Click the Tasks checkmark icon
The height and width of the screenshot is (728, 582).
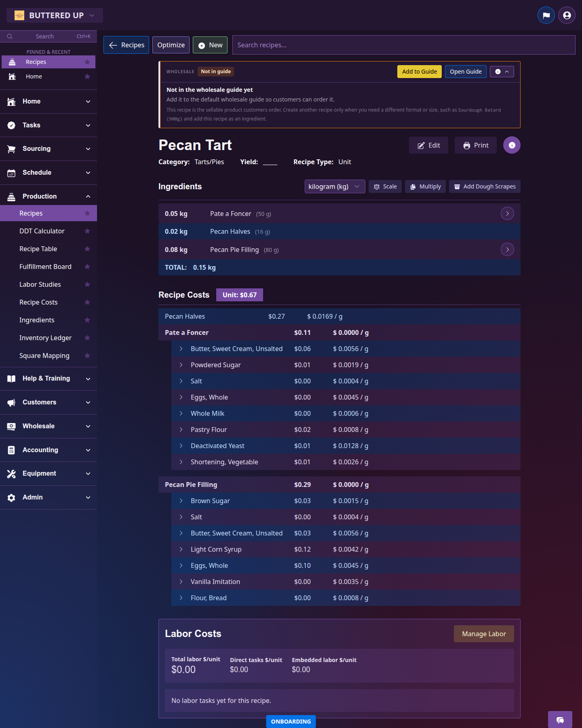pyautogui.click(x=11, y=125)
